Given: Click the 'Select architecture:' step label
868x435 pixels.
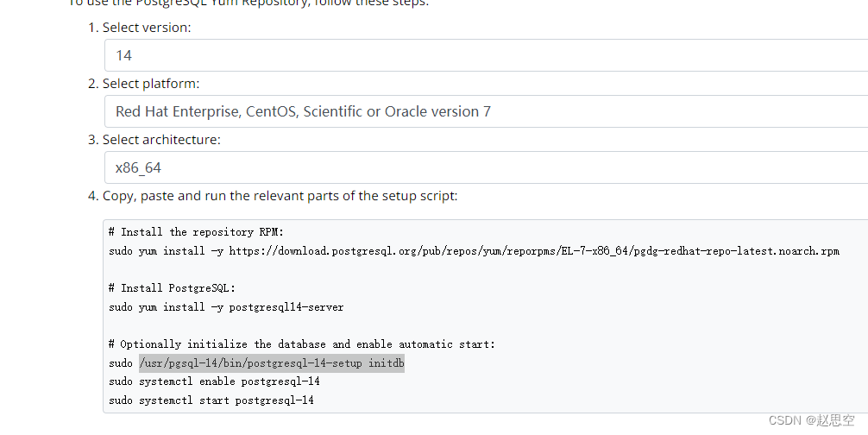Looking at the screenshot, I should point(161,140).
